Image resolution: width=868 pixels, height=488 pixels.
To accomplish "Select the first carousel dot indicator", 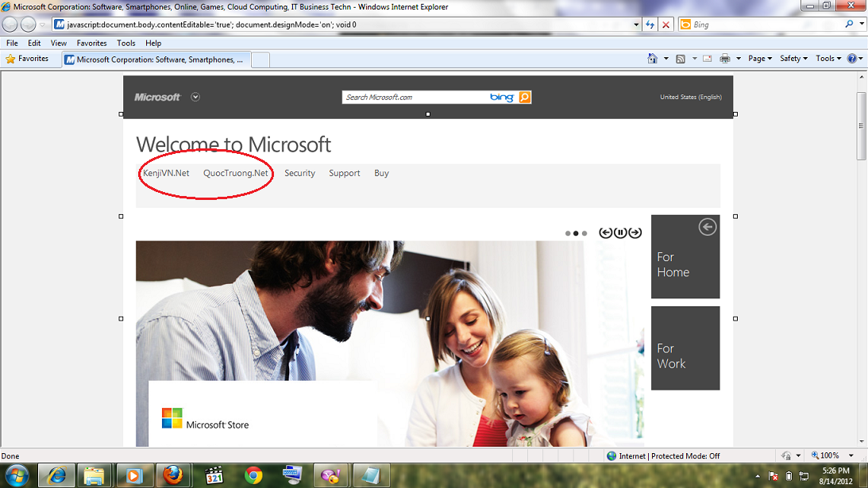I will [567, 233].
